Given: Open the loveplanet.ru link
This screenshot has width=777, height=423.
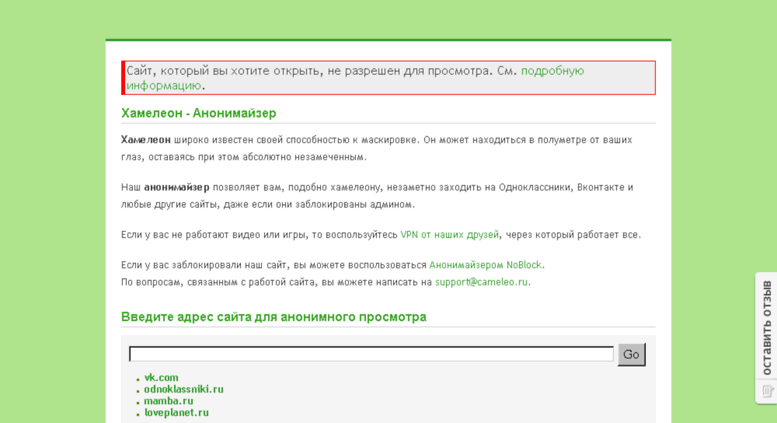Looking at the screenshot, I should (x=176, y=413).
